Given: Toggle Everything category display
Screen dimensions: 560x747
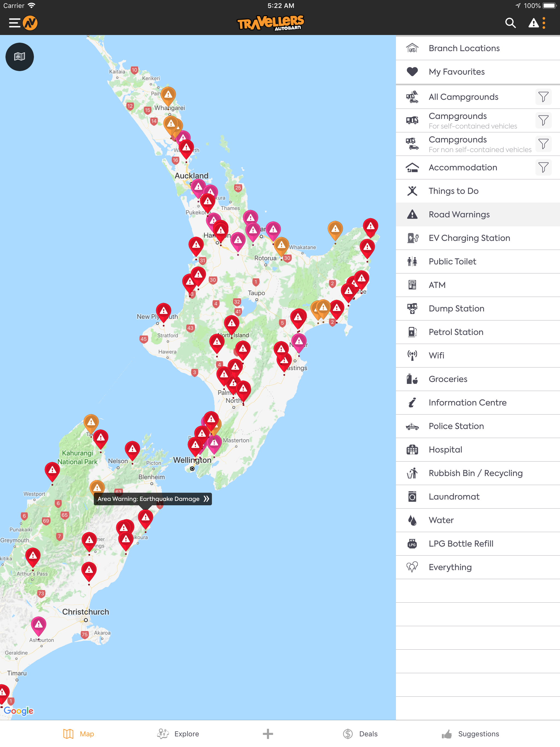Looking at the screenshot, I should pyautogui.click(x=450, y=567).
